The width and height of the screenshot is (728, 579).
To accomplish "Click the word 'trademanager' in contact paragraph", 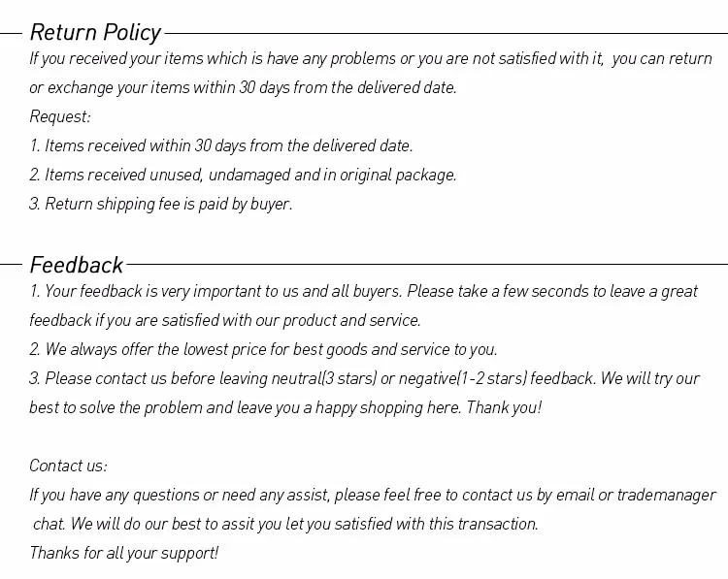I will pyautogui.click(x=666, y=495).
